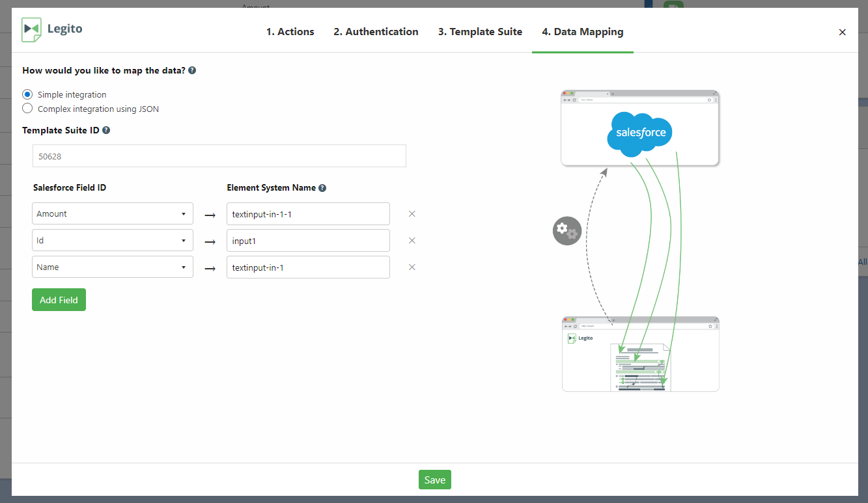Remove the Id field mapping row
This screenshot has height=503, width=868.
[412, 240]
